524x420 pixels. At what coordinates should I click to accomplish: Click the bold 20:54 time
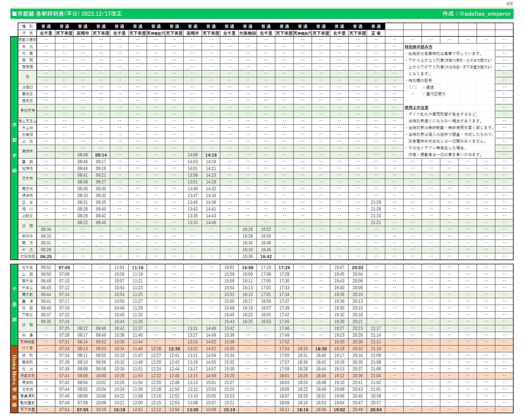(376, 410)
